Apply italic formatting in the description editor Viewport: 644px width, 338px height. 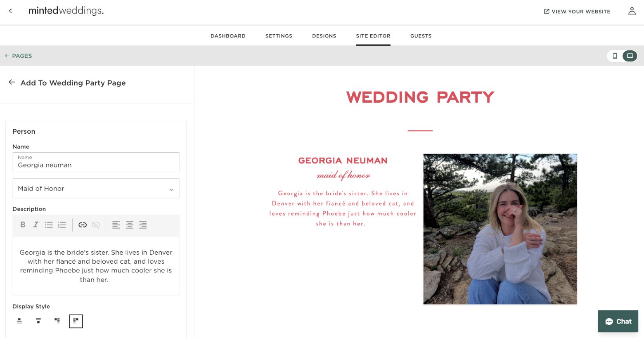pos(36,225)
